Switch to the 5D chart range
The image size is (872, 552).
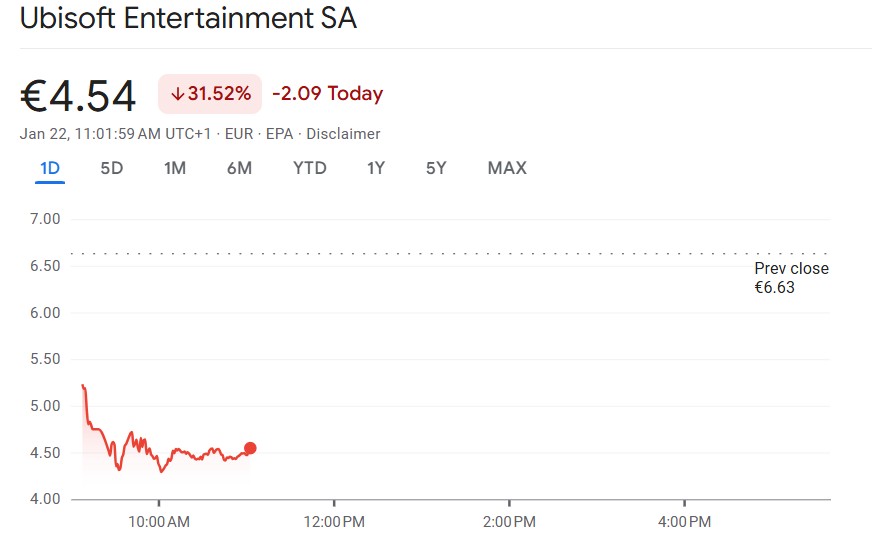point(112,168)
